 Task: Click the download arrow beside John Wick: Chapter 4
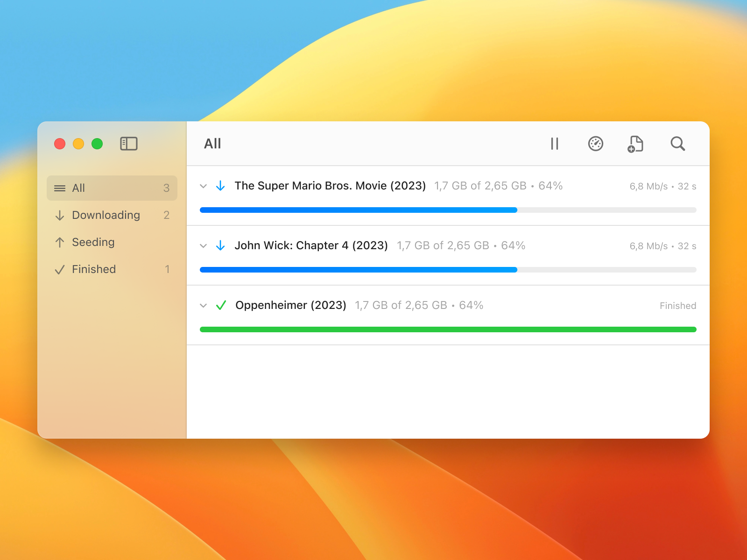pyautogui.click(x=220, y=245)
